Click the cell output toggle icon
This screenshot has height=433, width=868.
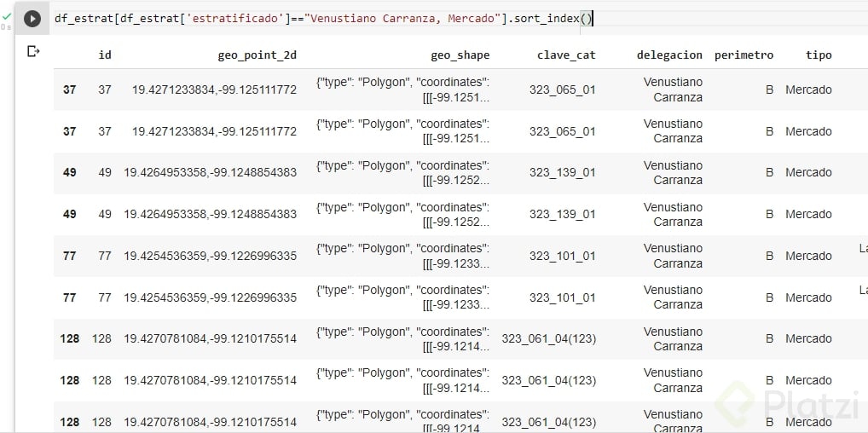tap(34, 52)
